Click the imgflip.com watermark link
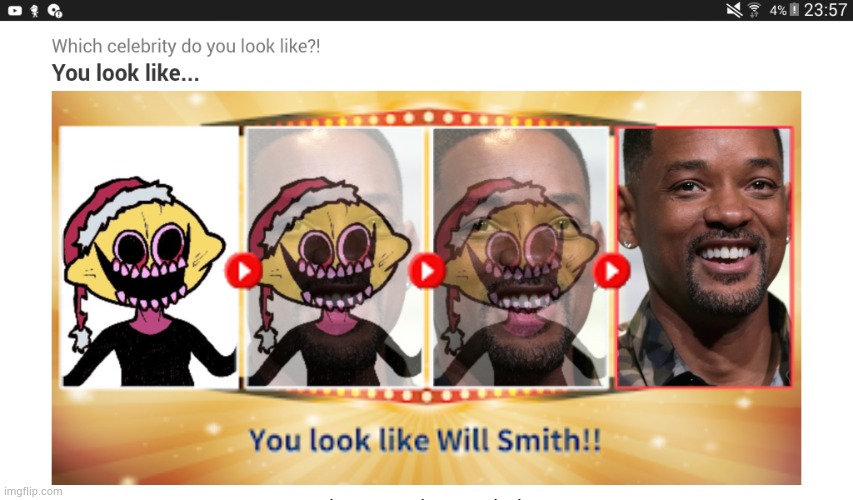853x500 pixels. [x=33, y=491]
